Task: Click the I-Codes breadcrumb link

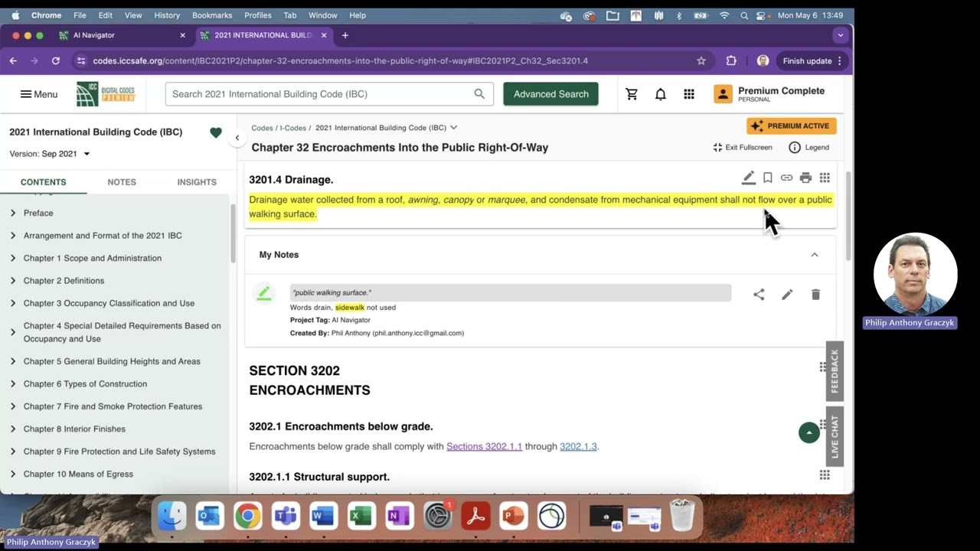Action: 292,128
